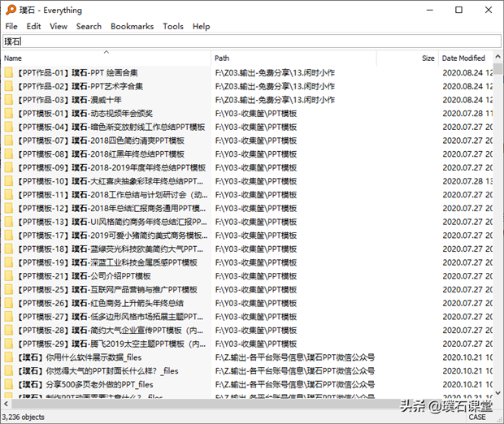Click path F:\Z03.输出-免费分享\13.闲时小作 of PPT作品-01
504x424 pixels.
[x=275, y=72]
